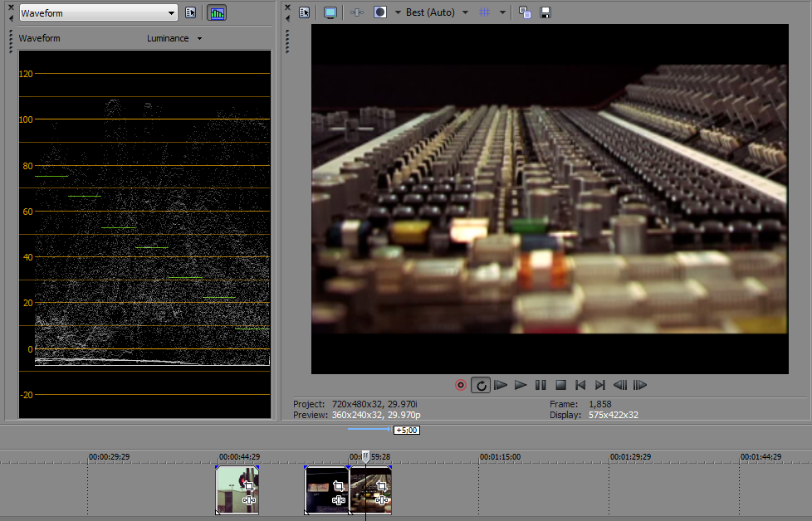Click the timeline playhead cursor handle

(365, 456)
